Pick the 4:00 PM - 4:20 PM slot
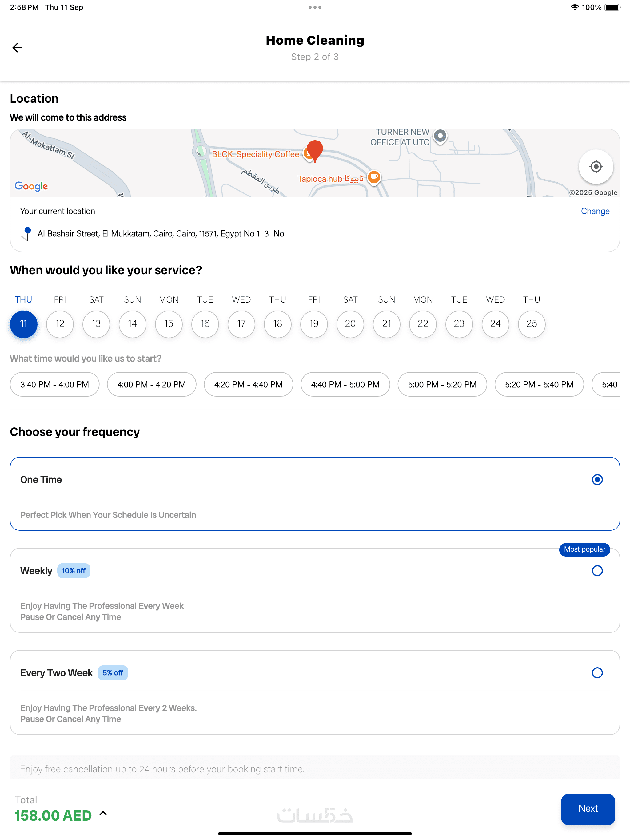This screenshot has width=630, height=840. click(151, 384)
